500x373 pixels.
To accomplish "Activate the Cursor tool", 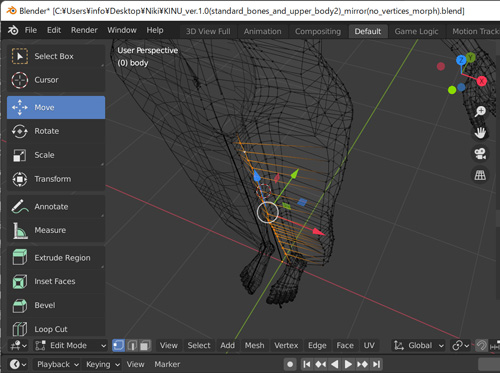I will (x=56, y=80).
